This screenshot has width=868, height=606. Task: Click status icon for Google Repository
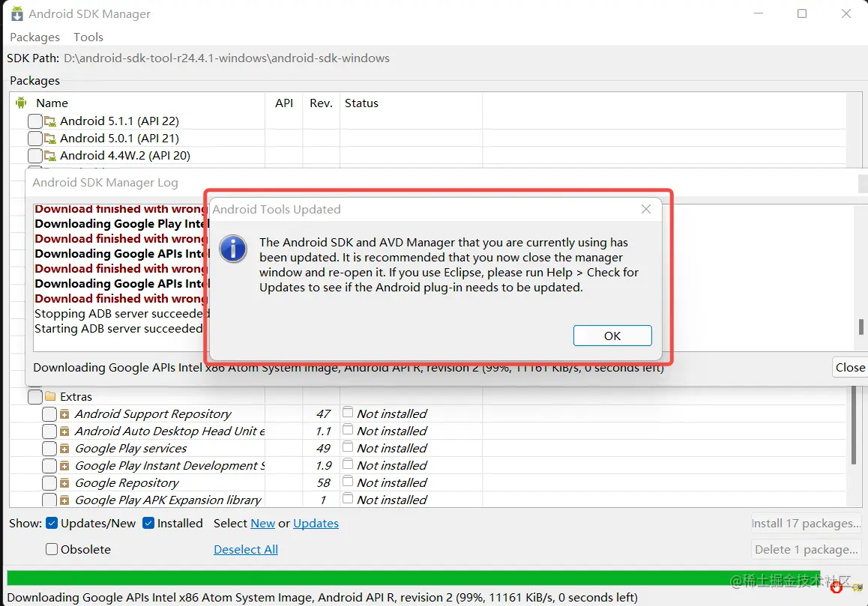(x=348, y=480)
